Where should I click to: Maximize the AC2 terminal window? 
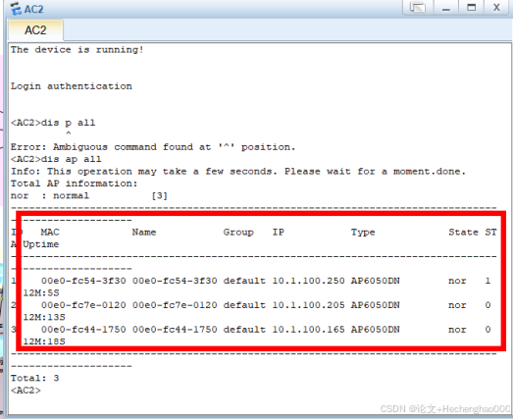pos(471,7)
